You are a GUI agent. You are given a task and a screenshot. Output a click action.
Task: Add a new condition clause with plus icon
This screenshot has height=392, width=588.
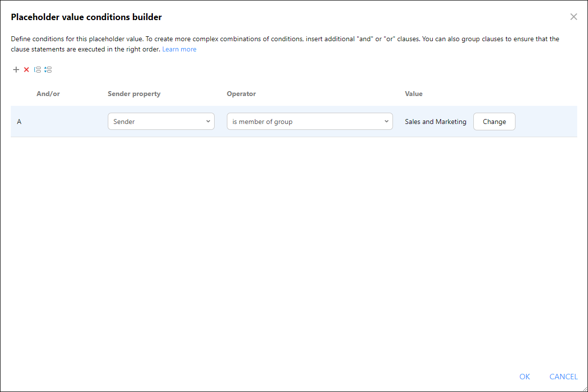pyautogui.click(x=16, y=70)
